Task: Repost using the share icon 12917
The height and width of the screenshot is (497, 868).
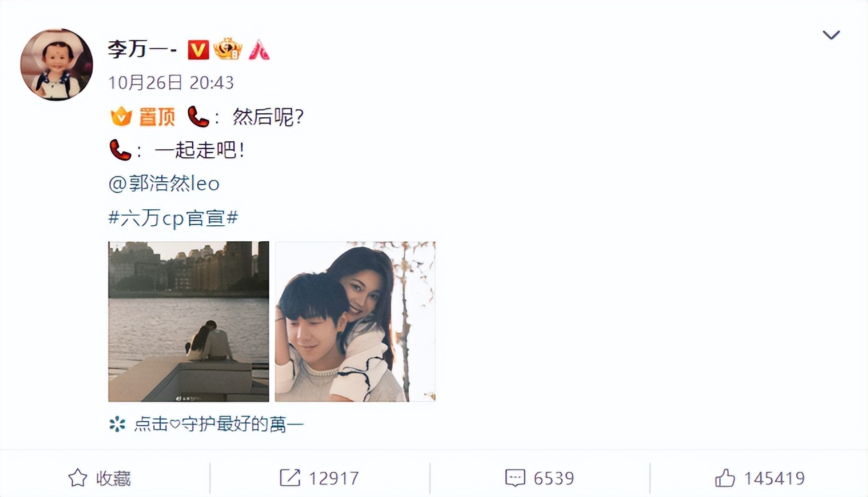Action: coord(319,478)
